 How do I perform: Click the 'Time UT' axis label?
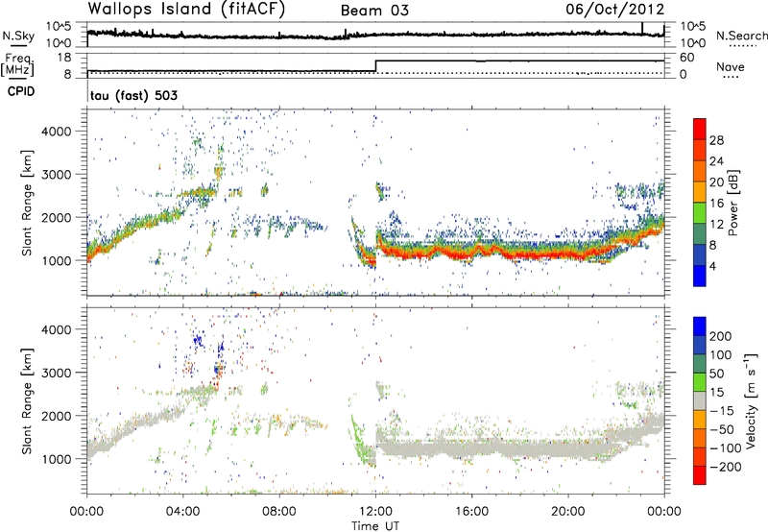click(375, 526)
